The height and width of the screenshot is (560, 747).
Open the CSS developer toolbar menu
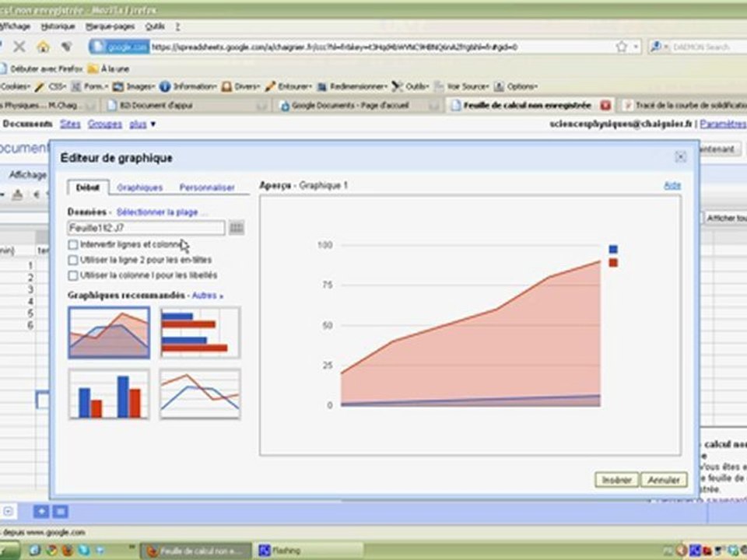click(51, 86)
